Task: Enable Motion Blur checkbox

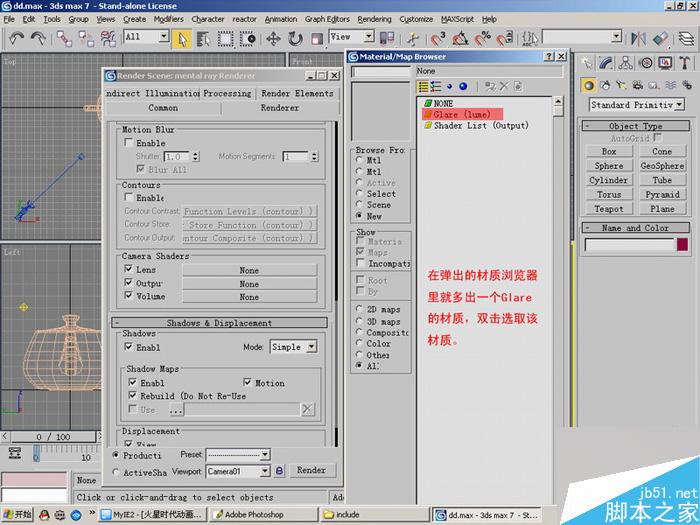Action: [129, 142]
